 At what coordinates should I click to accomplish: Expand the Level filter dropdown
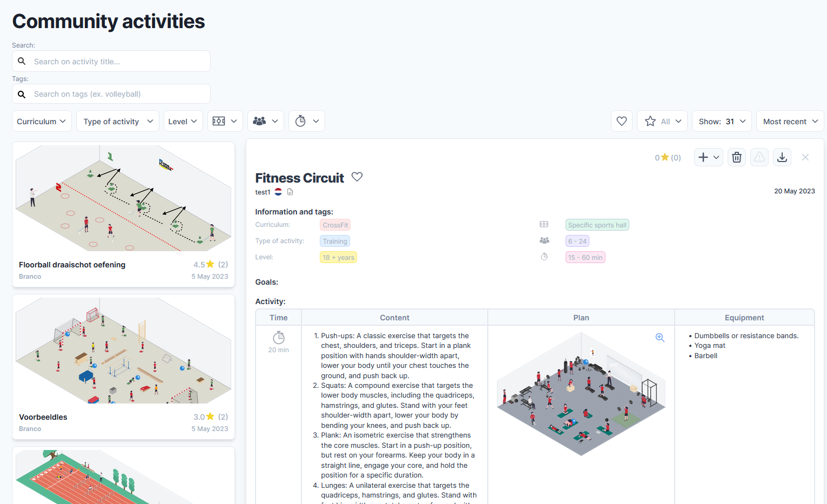[x=183, y=120]
